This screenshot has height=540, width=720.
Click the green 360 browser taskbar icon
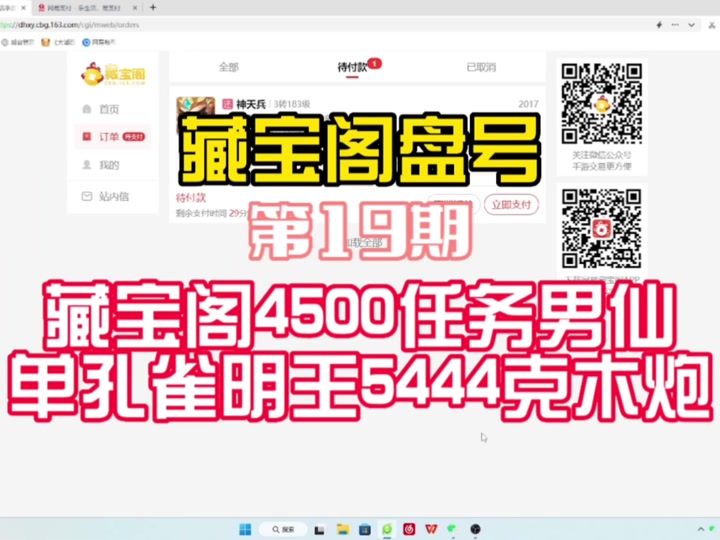pyautogui.click(x=387, y=529)
